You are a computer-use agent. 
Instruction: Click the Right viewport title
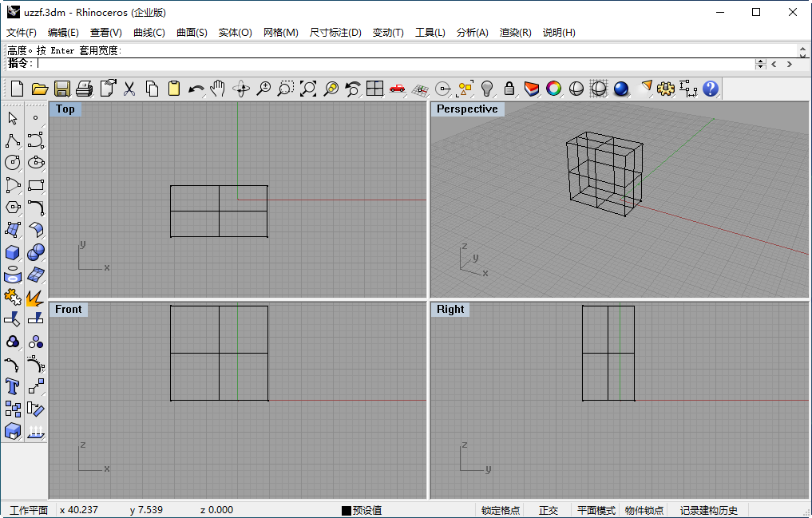[450, 310]
